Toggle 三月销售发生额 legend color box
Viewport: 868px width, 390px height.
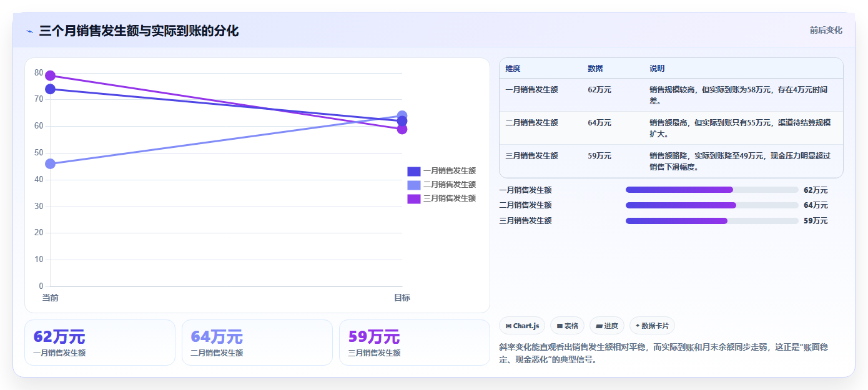(x=414, y=198)
